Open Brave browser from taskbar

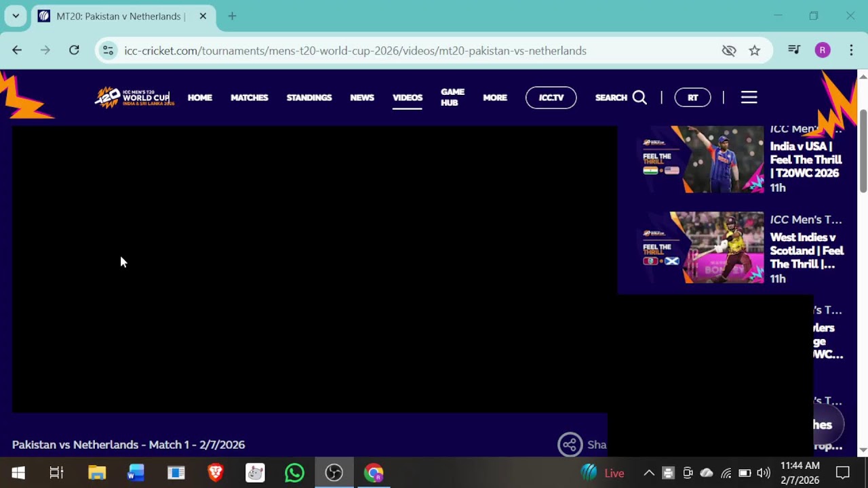click(216, 473)
